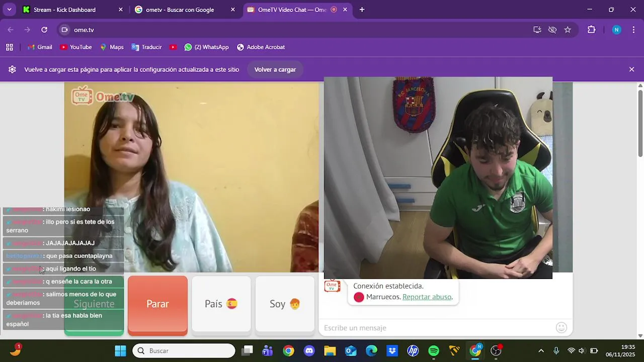Open Microsoft Teams from taskbar
The height and width of the screenshot is (362, 644).
click(x=268, y=350)
